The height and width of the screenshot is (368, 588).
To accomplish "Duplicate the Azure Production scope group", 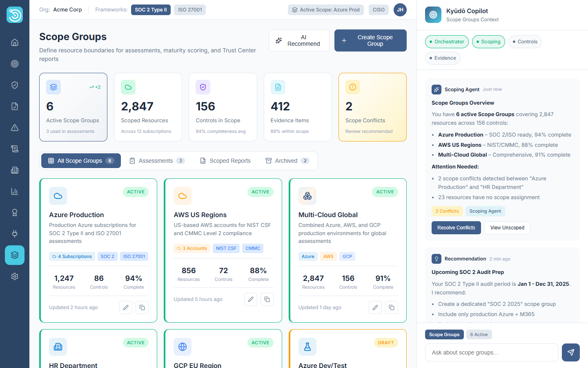I will 142,307.
